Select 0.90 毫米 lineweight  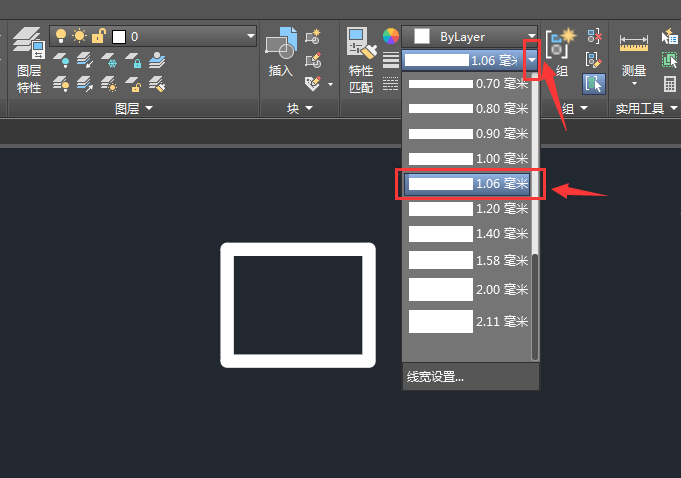click(468, 134)
